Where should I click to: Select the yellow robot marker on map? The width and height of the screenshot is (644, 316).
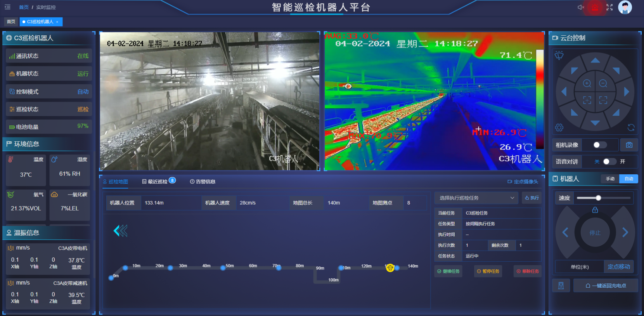(x=390, y=268)
